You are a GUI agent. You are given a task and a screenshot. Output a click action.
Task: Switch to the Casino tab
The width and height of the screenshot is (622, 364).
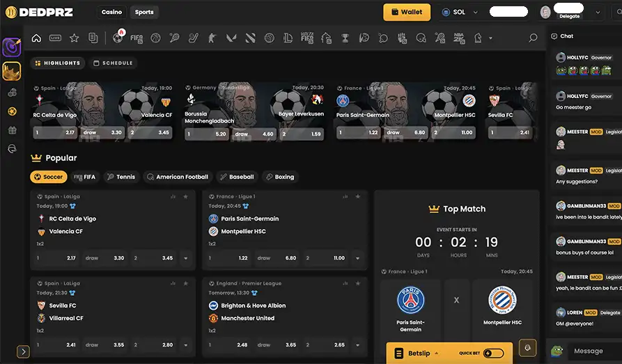click(111, 12)
